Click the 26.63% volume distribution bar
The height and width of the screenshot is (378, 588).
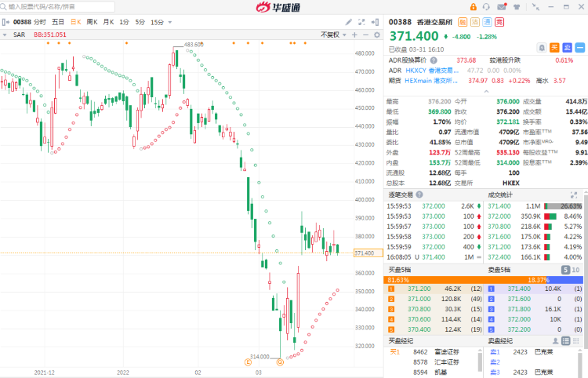[x=562, y=206]
